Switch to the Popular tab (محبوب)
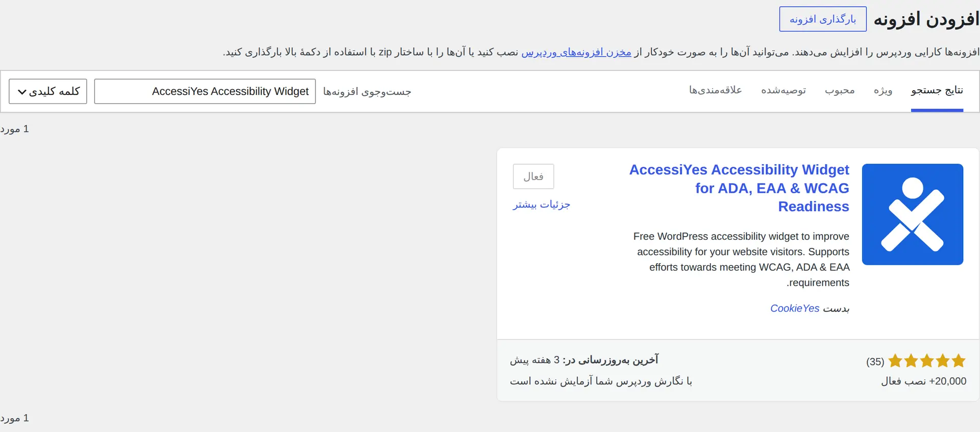Viewport: 980px width, 432px height. pos(840,90)
